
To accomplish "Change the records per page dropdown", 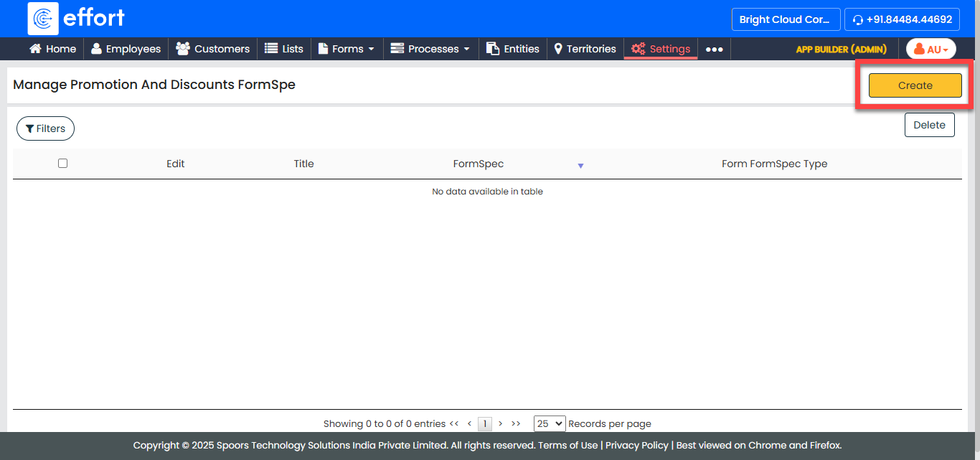I will (x=549, y=423).
